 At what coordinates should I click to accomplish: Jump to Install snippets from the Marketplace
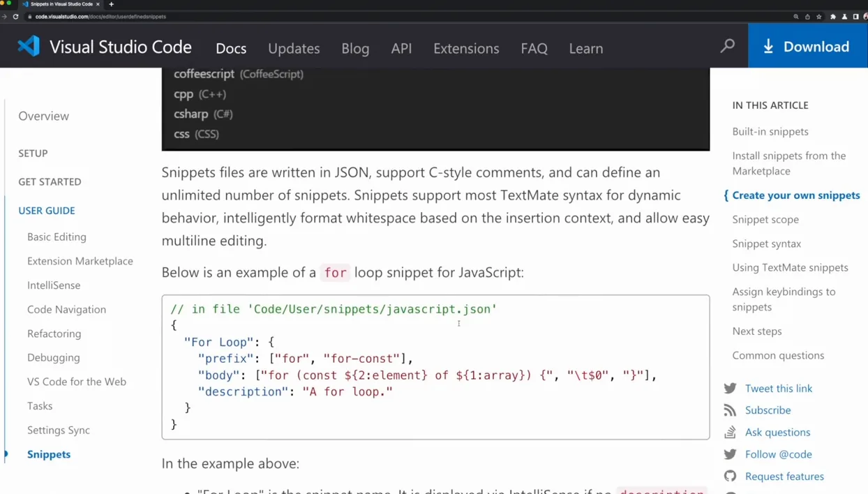pyautogui.click(x=788, y=163)
